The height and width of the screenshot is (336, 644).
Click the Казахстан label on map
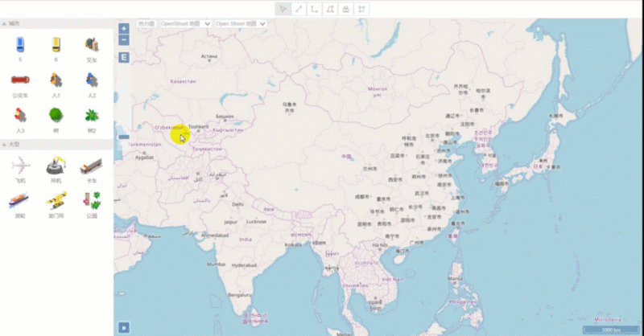tap(184, 81)
